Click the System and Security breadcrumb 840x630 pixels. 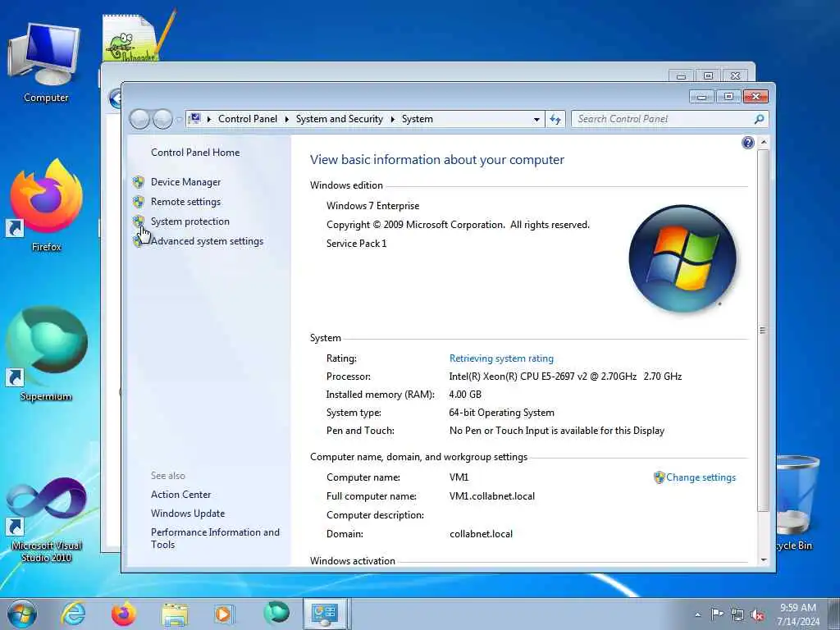coord(339,119)
